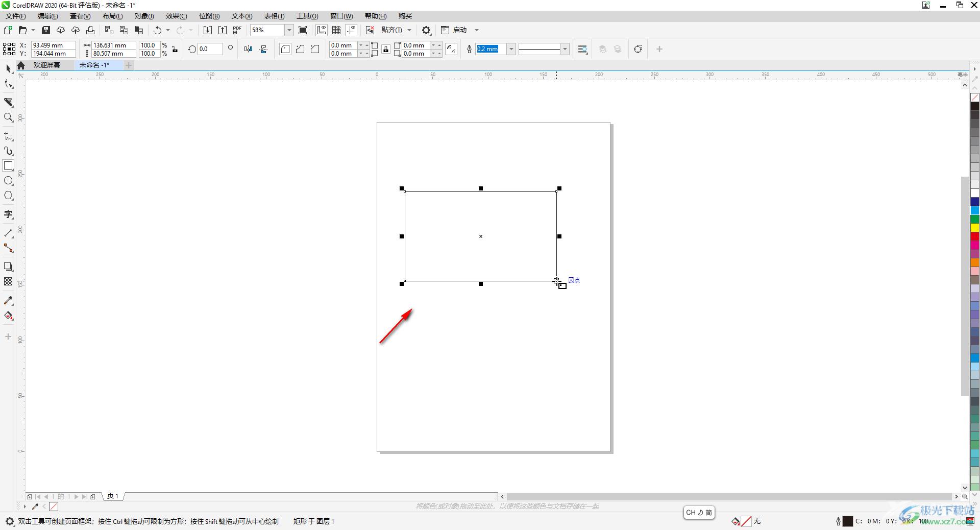980x530 pixels.
Task: Add a new document tab
Action: click(x=129, y=65)
